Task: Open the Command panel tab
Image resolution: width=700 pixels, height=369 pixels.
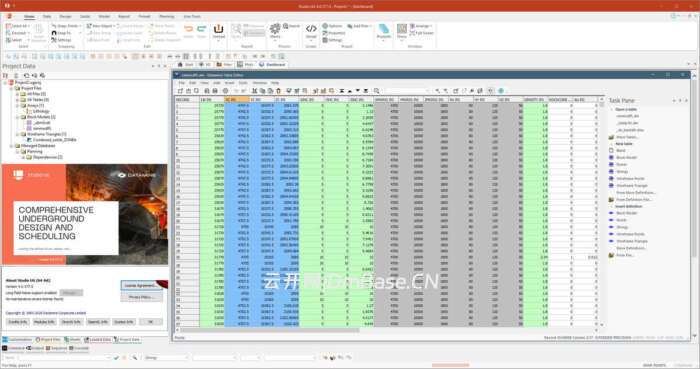Action: [x=13, y=348]
